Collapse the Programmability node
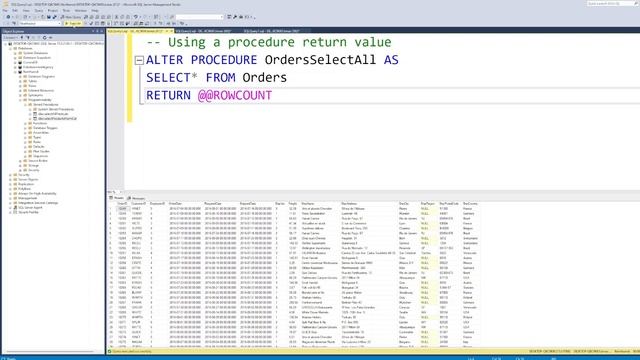 [x=20, y=100]
